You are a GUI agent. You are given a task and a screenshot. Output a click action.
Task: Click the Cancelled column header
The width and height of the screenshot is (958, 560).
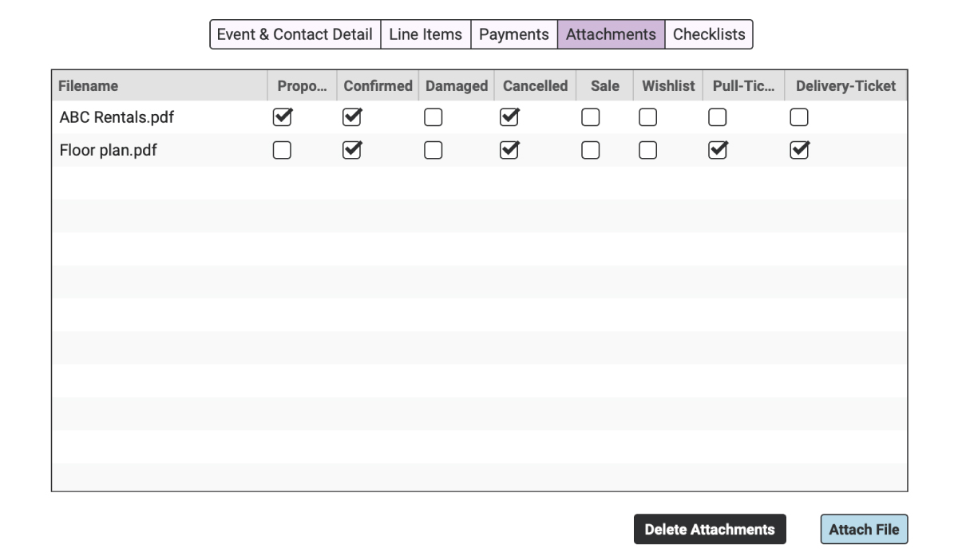(x=535, y=85)
